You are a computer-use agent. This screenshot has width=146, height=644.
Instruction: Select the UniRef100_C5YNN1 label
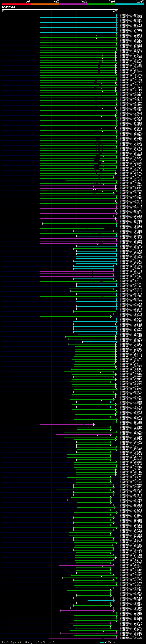pos(131,334)
